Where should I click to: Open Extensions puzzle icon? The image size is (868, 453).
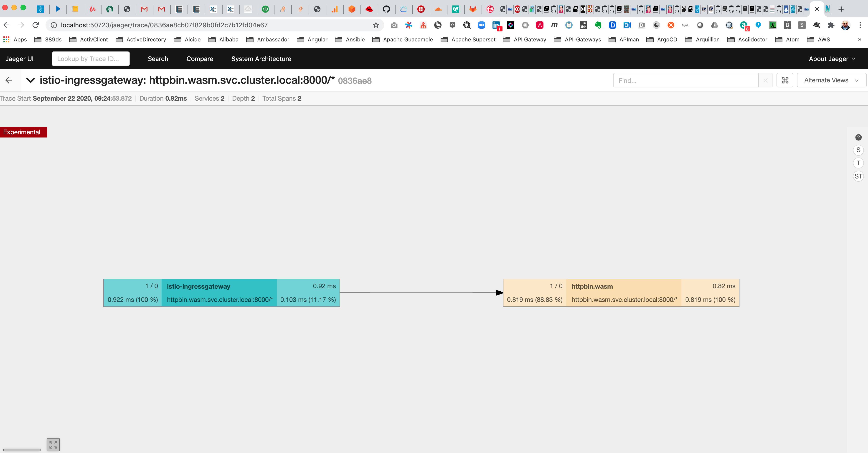tap(831, 25)
